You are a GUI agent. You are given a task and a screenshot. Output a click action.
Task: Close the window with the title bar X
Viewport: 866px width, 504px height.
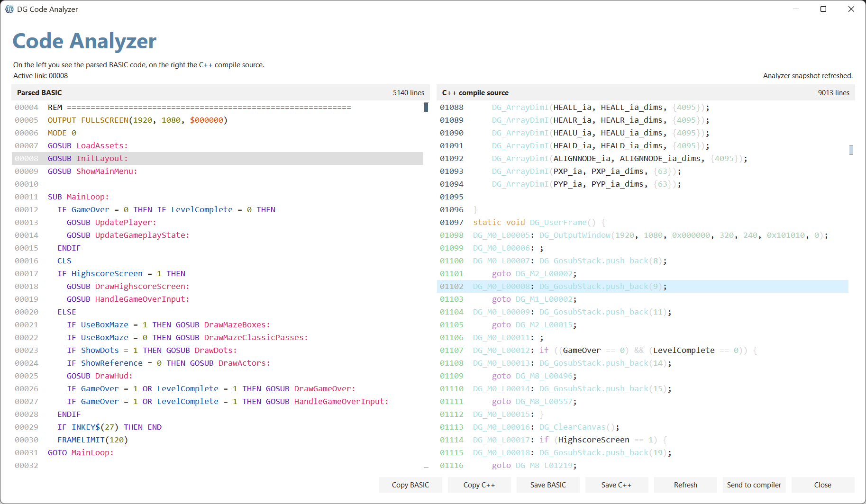(851, 9)
